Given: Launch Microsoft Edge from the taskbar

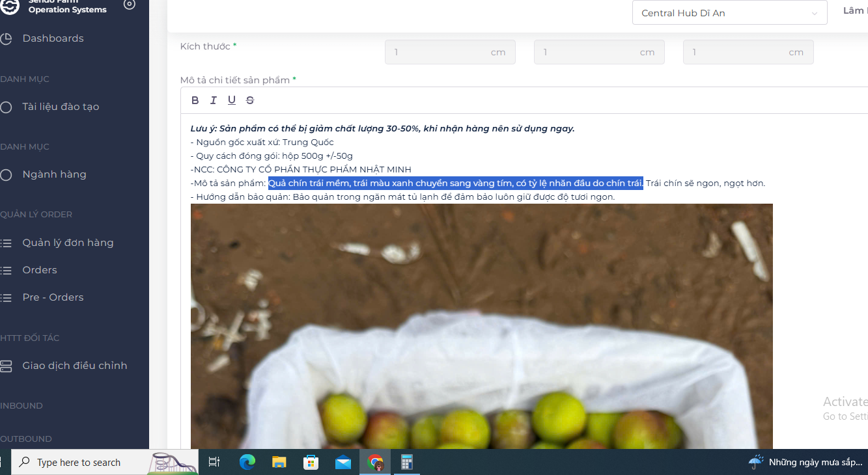Looking at the screenshot, I should tap(247, 463).
